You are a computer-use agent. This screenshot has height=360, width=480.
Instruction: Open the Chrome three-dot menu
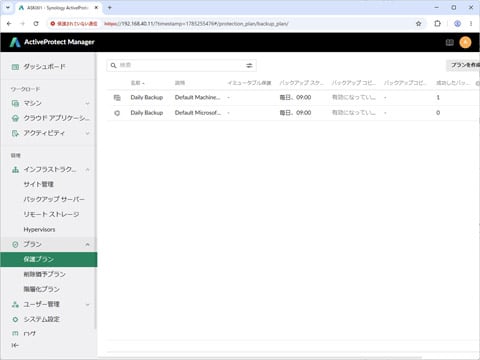(471, 24)
